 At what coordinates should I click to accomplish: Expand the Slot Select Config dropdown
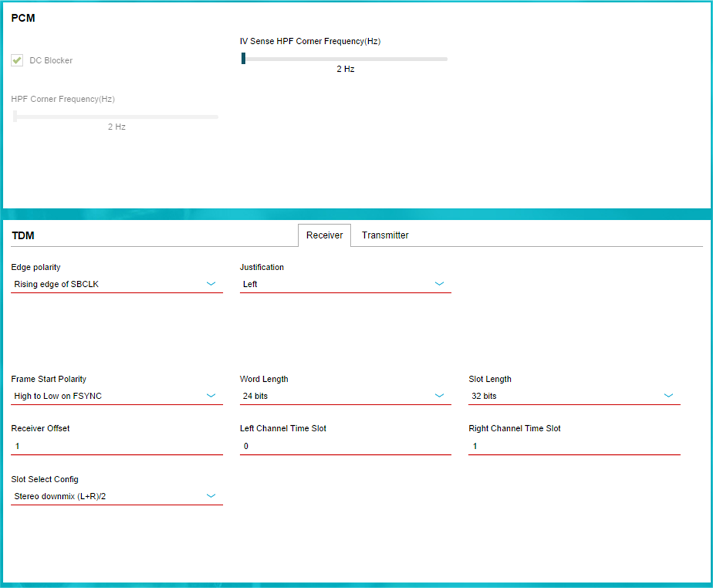[116, 496]
